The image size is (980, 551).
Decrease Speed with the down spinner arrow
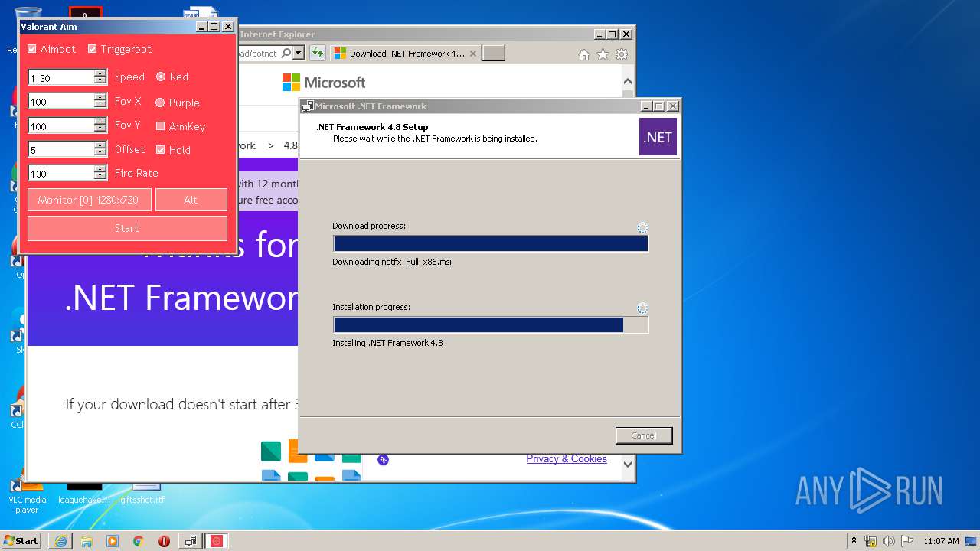100,81
